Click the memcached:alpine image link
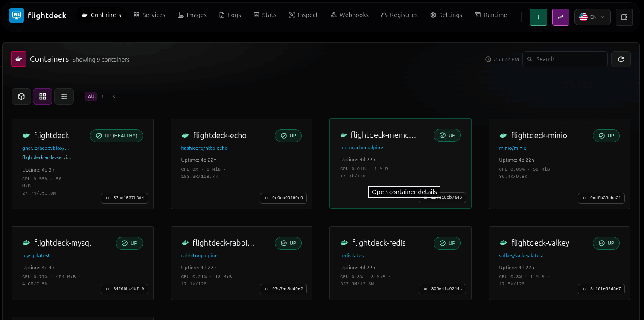Screen dimensions: 644x320 [x=361, y=148]
